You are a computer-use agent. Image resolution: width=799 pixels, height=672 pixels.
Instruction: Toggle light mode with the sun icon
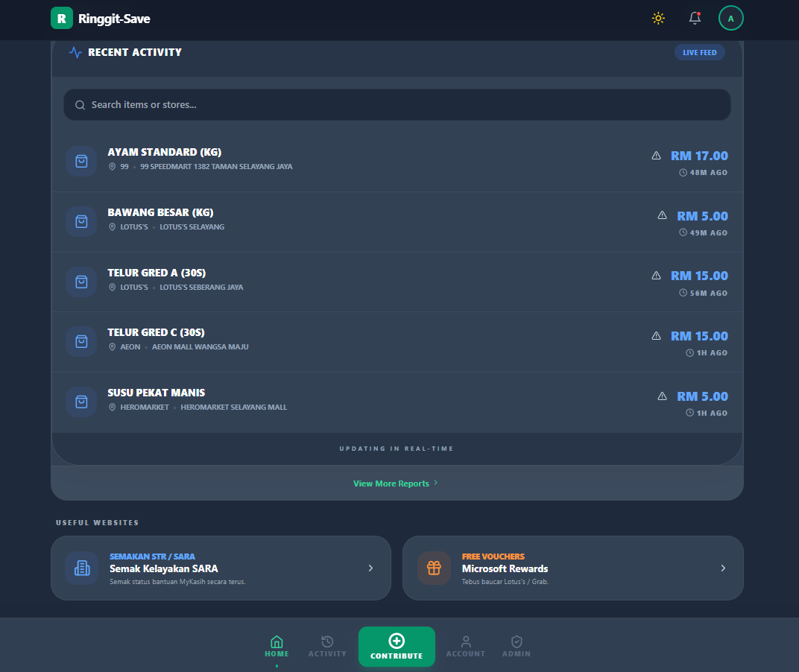[658, 19]
